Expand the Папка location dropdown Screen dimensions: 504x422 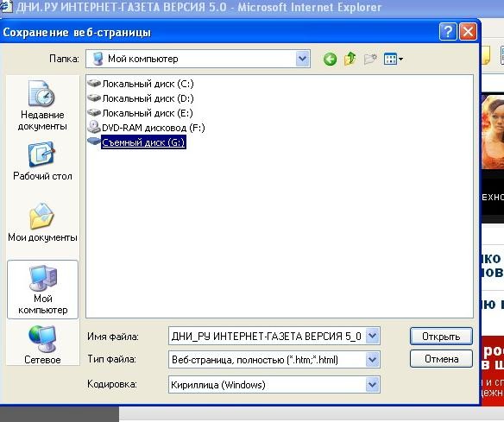coord(302,59)
